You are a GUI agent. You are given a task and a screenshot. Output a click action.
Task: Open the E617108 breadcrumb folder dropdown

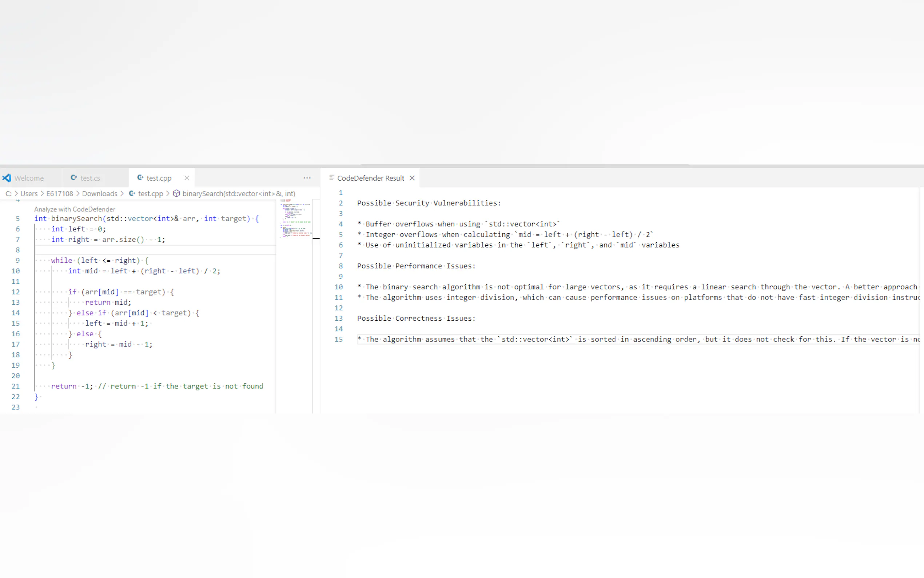point(60,193)
